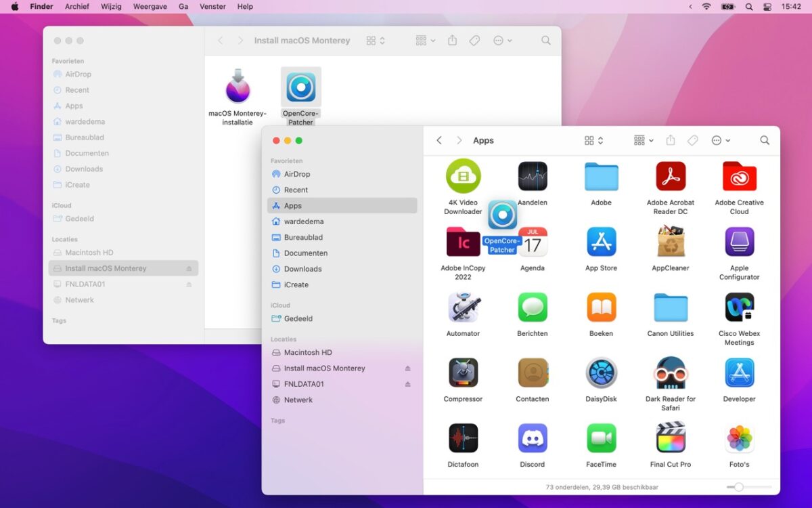Screen dimensions: 812x508
Task: Open the Ga menu from the menu bar
Action: (183, 6)
